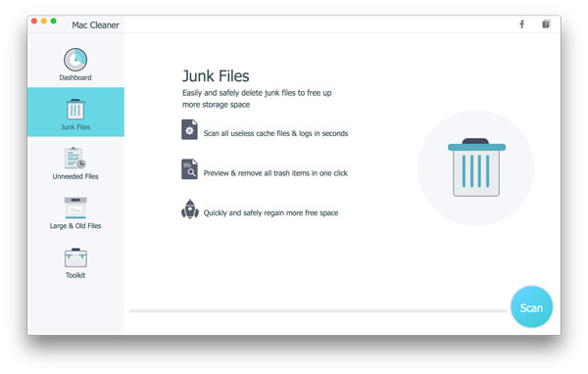
Task: Click the Mac Cleaner window title
Action: point(95,25)
